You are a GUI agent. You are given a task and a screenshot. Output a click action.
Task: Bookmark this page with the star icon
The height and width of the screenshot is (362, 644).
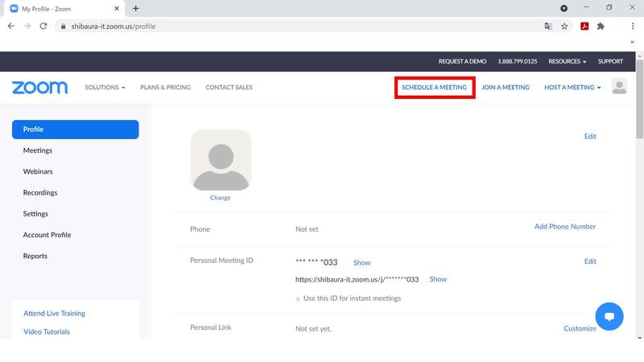(x=564, y=27)
